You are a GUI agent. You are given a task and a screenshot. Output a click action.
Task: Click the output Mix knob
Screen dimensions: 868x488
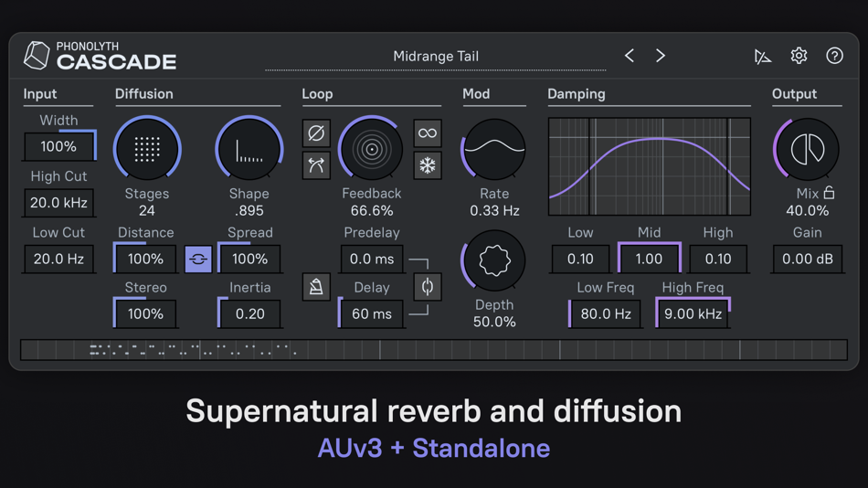coord(807,148)
